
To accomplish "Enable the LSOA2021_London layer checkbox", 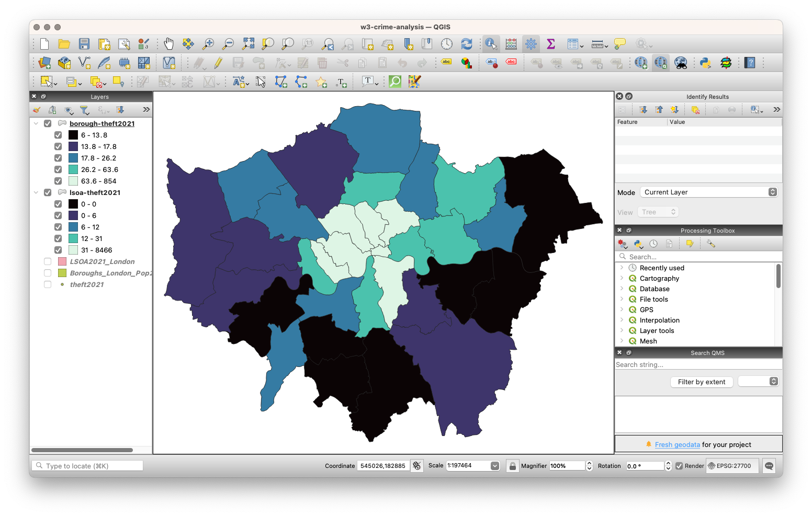I will [x=48, y=261].
